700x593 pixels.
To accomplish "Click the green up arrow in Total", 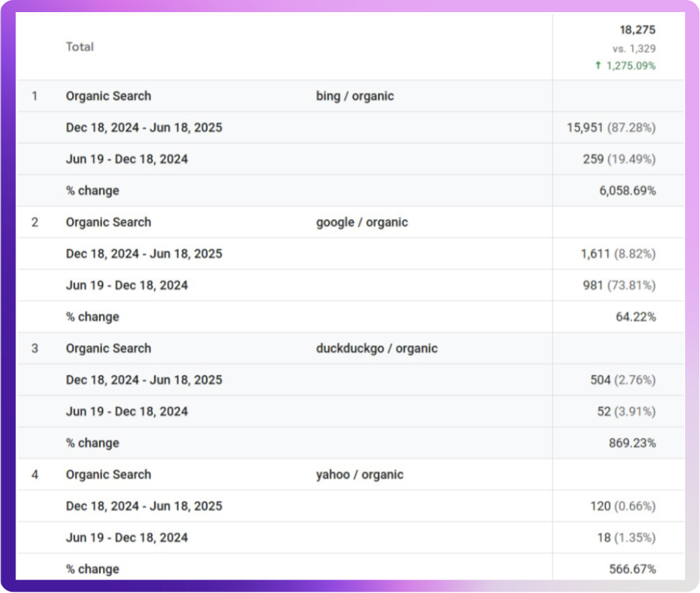I will 598,65.
